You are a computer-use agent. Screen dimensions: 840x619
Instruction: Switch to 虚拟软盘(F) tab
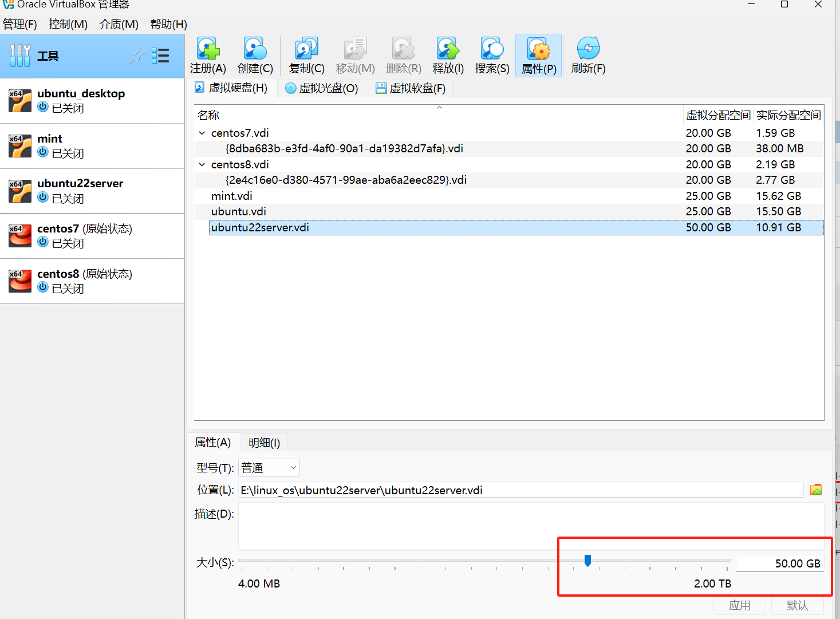click(411, 88)
